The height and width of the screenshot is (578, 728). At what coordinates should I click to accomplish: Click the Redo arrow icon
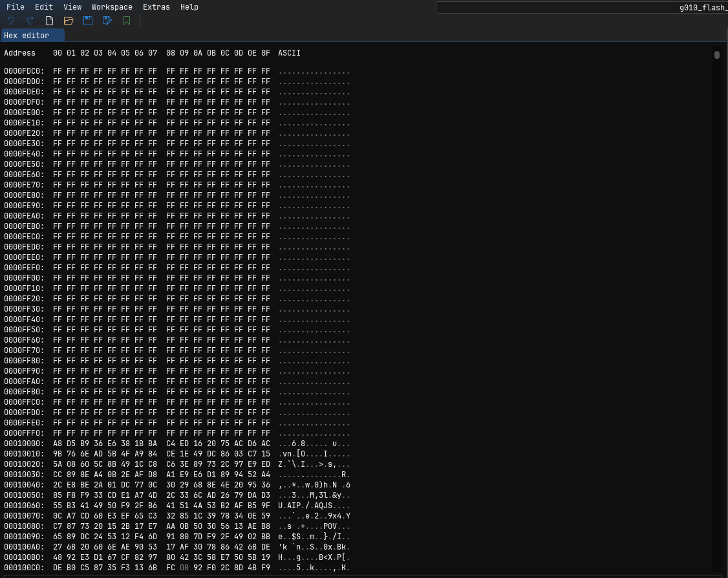[30, 21]
